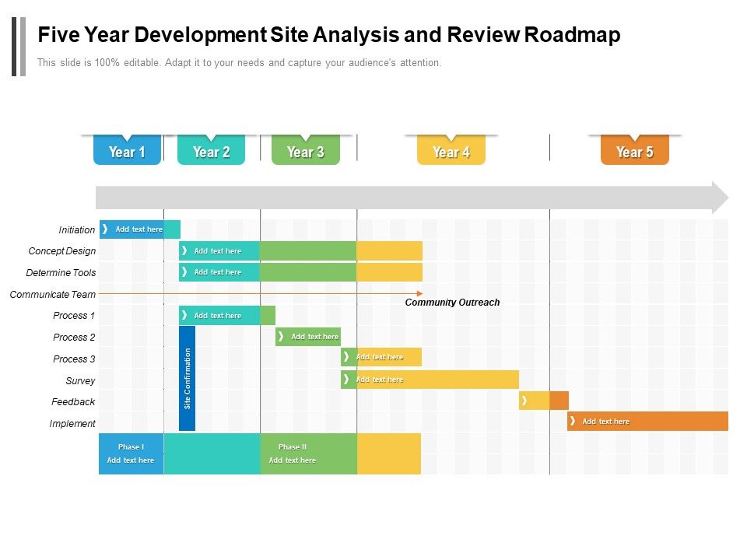Click Add text here on Process 3 bar
This screenshot has height=560, width=747.
pyautogui.click(x=380, y=357)
